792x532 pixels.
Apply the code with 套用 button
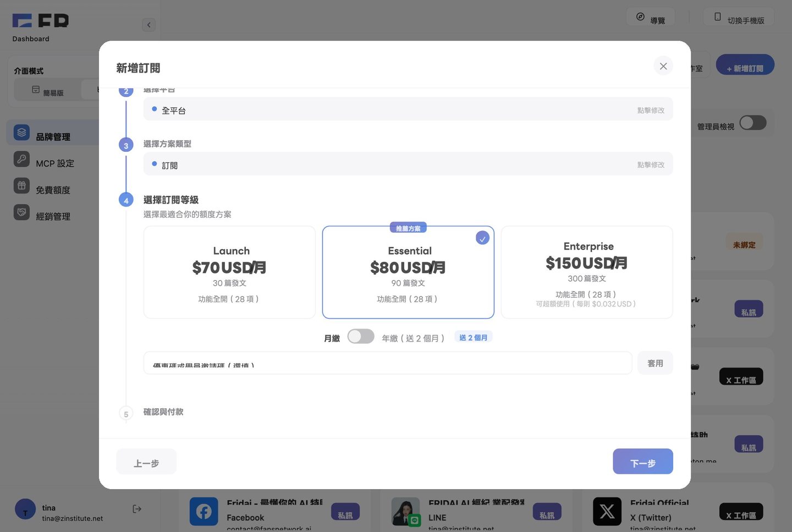(x=655, y=363)
